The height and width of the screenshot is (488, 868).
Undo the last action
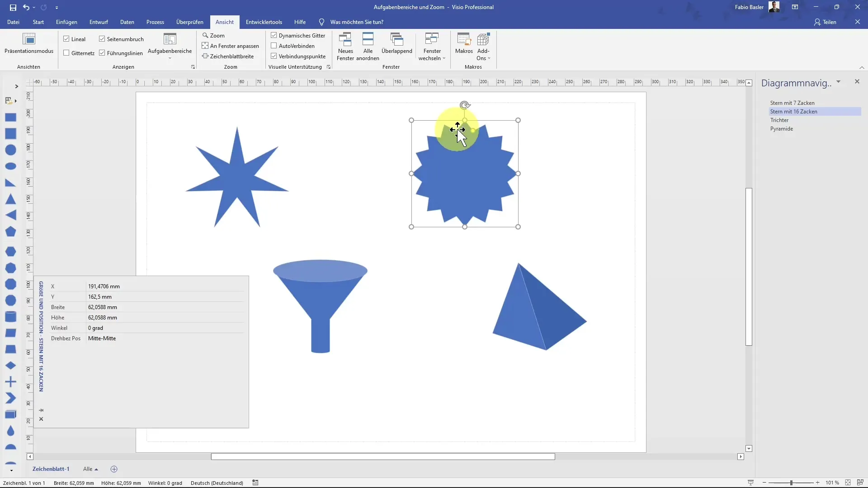[x=26, y=7]
